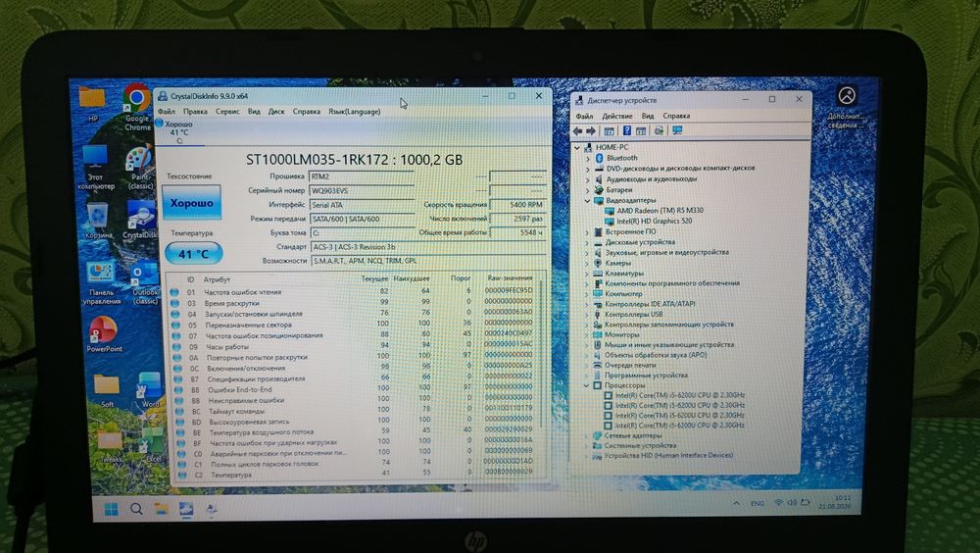
Task: Open Действие menu in Device Manager
Action: 616,116
